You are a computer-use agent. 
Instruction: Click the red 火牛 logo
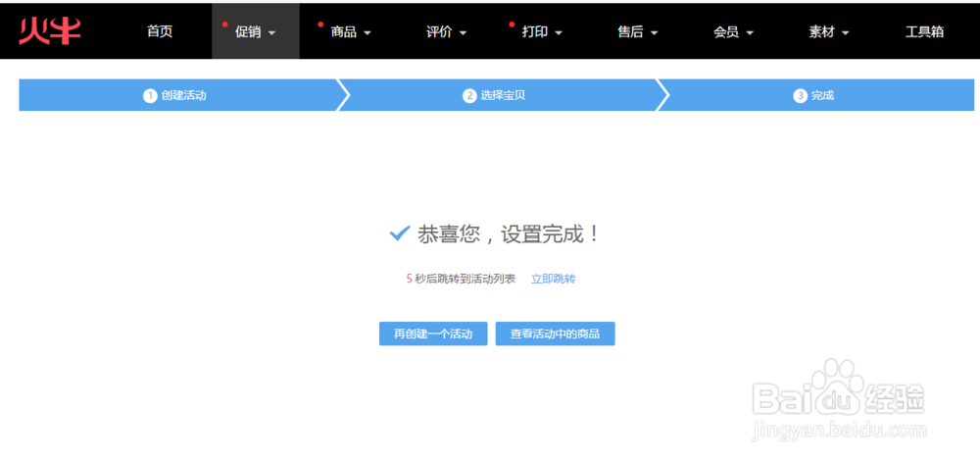[49, 31]
